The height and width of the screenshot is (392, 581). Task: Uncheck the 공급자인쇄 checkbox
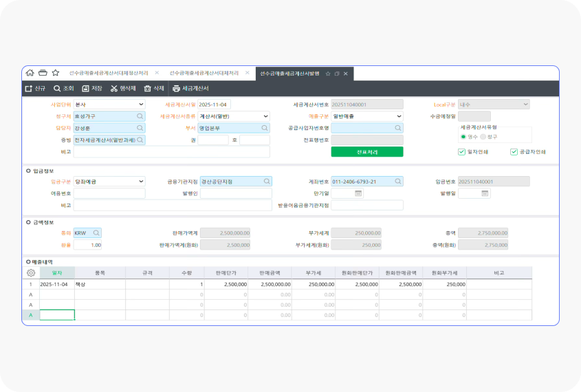point(514,152)
